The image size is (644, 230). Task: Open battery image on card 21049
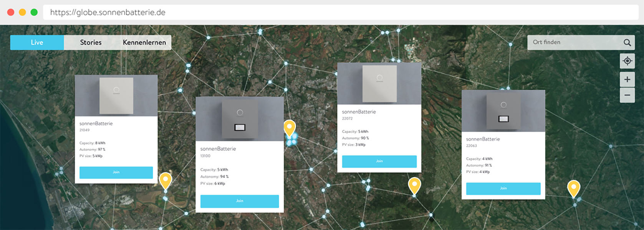click(116, 96)
